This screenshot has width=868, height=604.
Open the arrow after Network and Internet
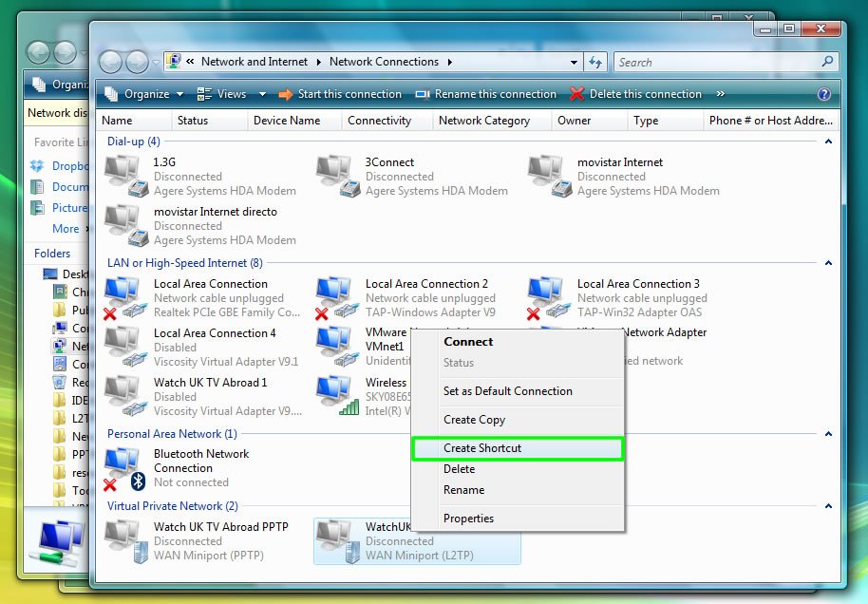coord(319,62)
